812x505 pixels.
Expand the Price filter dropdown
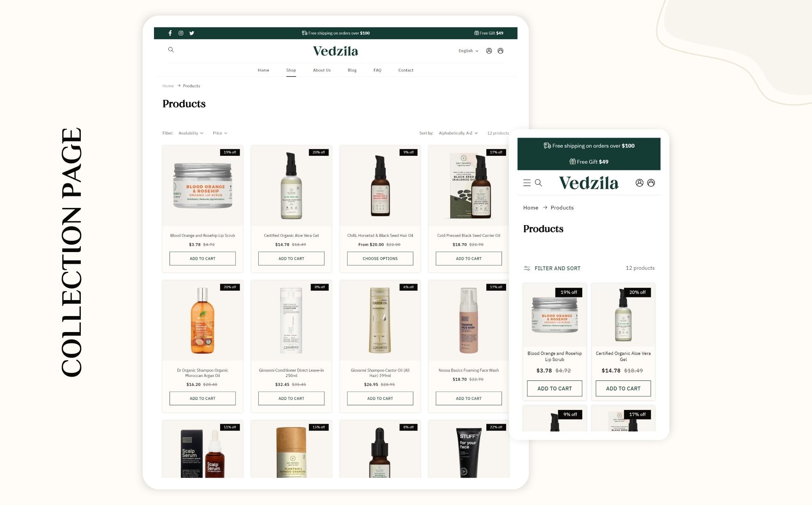tap(220, 133)
